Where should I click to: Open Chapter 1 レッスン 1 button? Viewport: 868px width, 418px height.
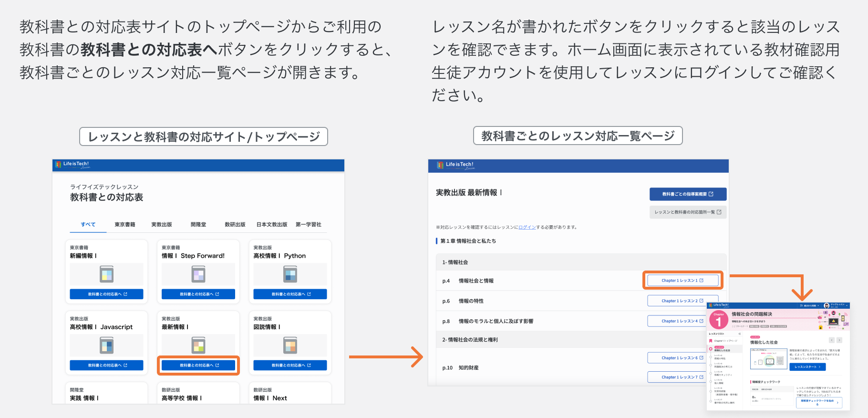[683, 281]
